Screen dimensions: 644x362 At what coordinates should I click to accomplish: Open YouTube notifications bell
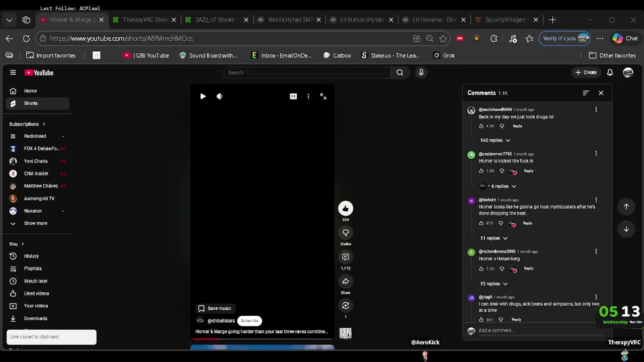610,72
